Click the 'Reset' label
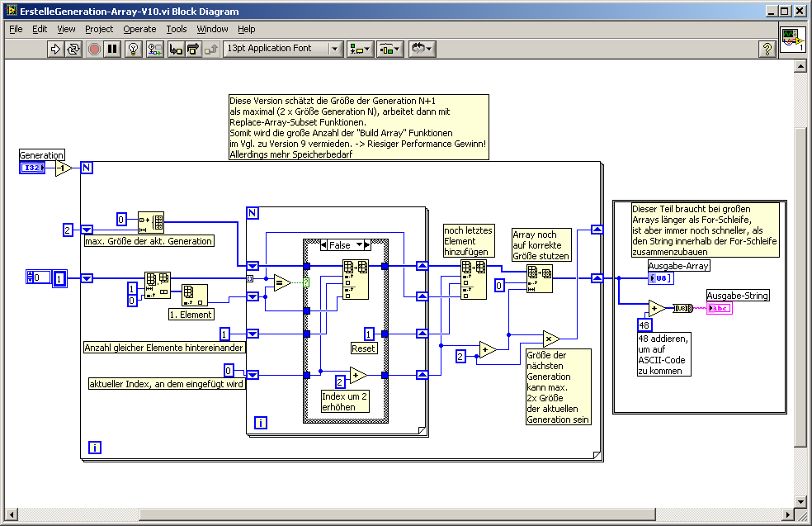 pos(363,348)
